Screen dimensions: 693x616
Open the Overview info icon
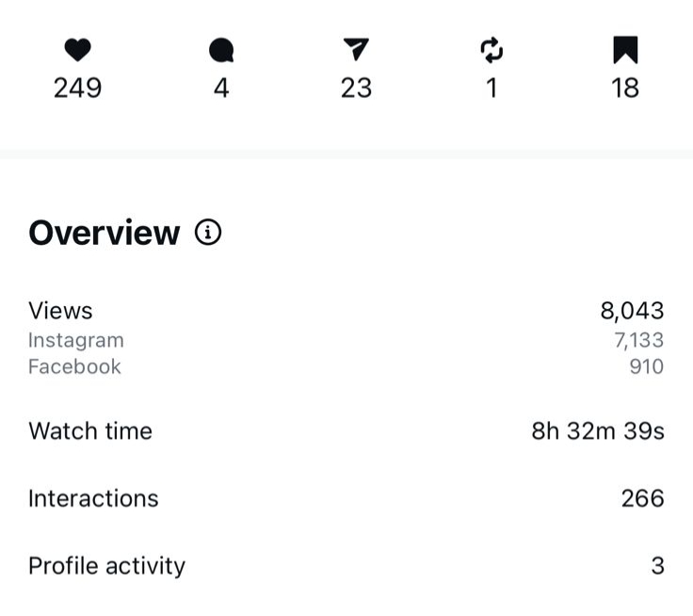click(x=208, y=233)
